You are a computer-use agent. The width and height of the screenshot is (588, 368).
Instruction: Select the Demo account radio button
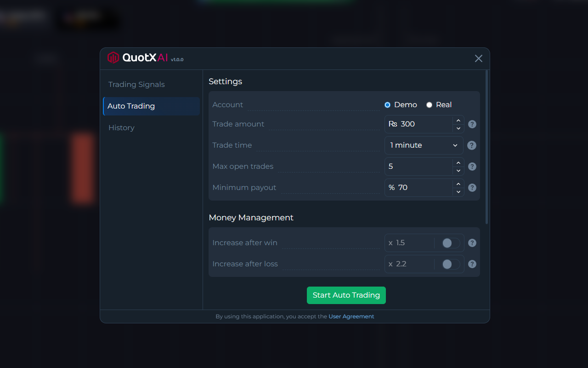click(387, 105)
